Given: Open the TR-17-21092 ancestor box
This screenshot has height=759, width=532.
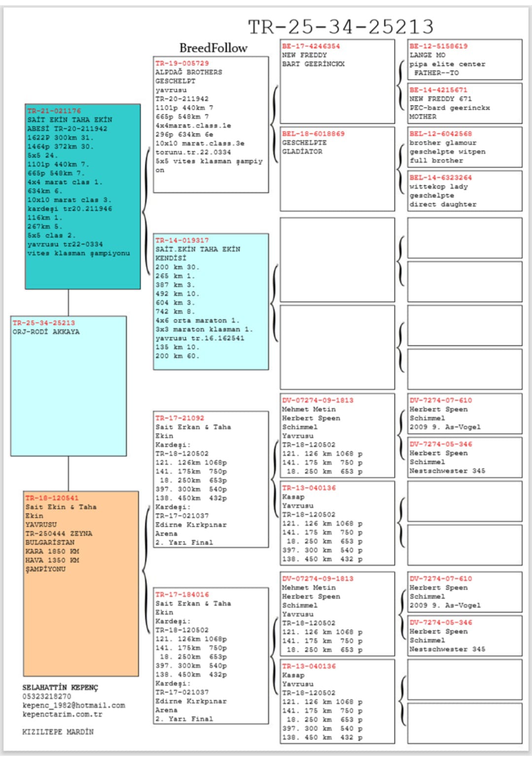Looking at the screenshot, I should click(x=211, y=479).
